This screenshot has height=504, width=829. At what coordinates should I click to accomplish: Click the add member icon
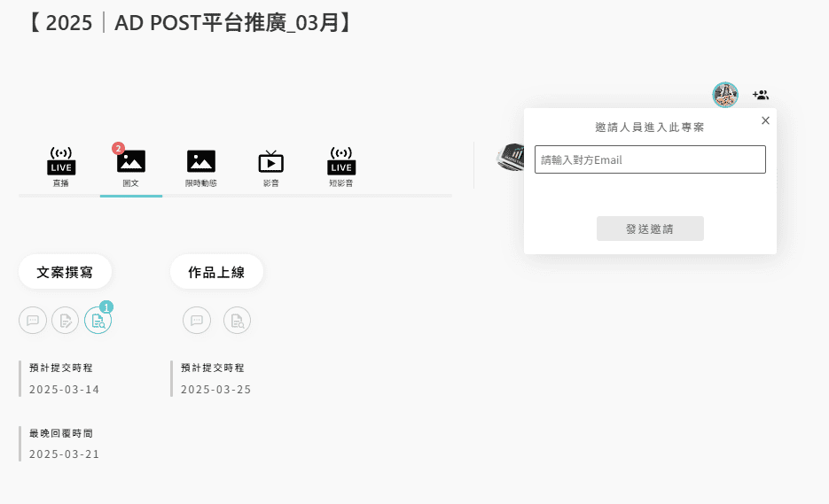[x=761, y=95]
